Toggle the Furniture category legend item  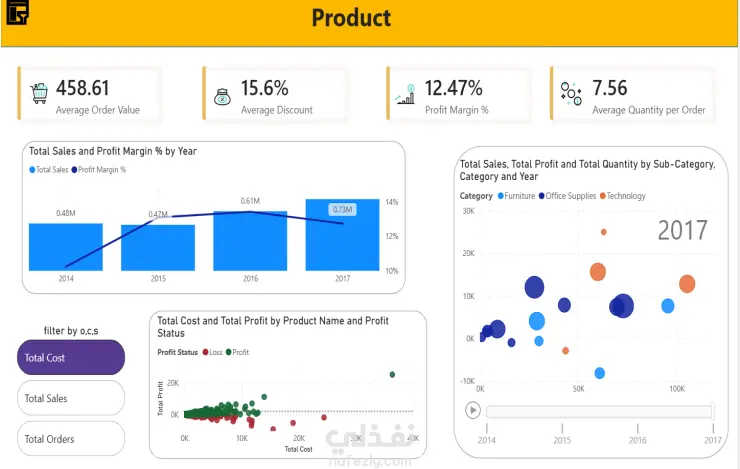pyautogui.click(x=516, y=196)
